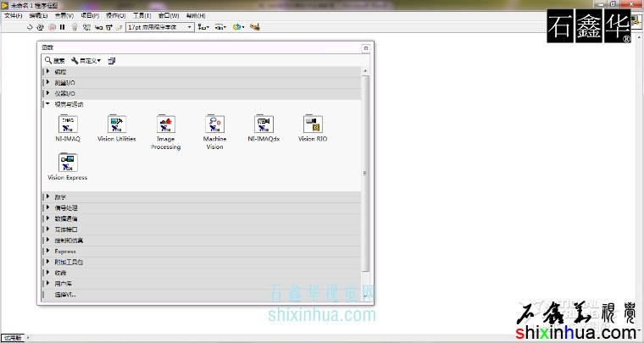
Task: Collapse the 视觉与运动 category
Action: [202, 104]
